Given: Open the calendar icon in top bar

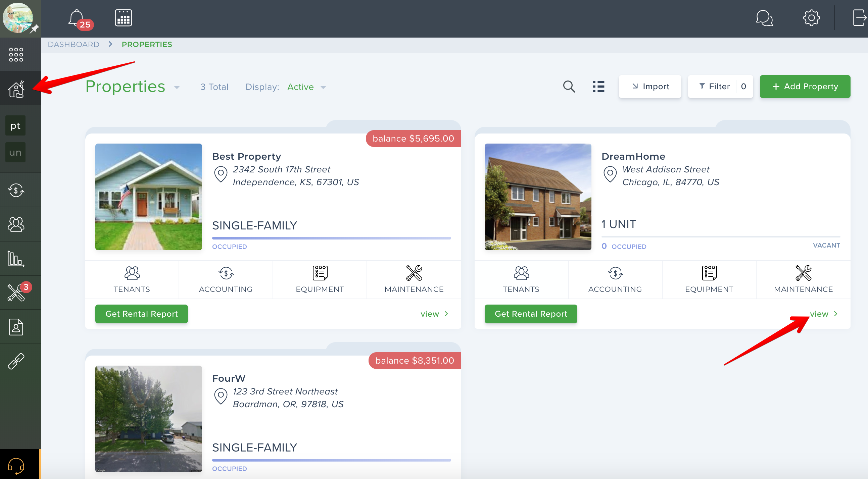Looking at the screenshot, I should point(123,18).
